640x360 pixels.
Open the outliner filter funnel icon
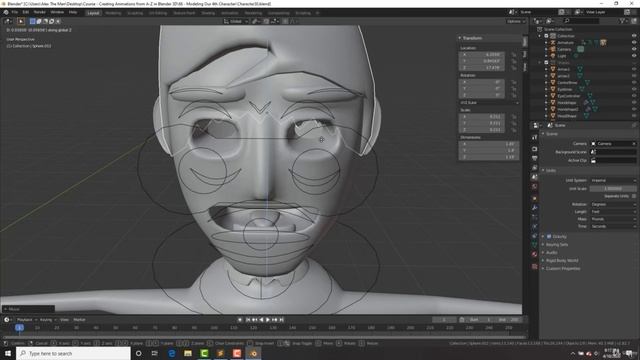622,21
